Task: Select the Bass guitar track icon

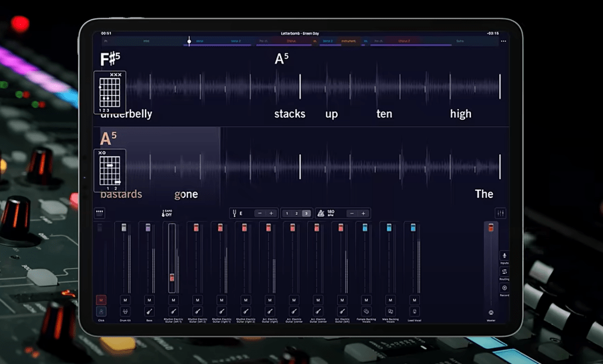Action: (x=149, y=311)
